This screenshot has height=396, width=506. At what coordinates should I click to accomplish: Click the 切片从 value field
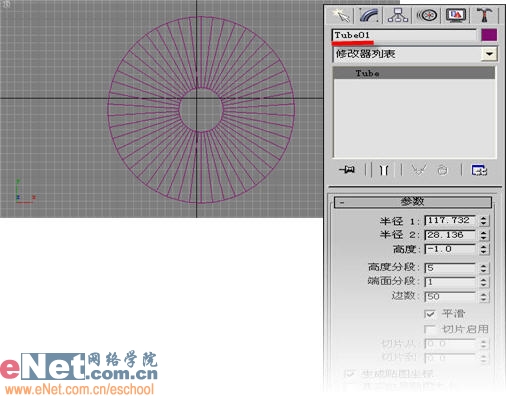pyautogui.click(x=450, y=344)
